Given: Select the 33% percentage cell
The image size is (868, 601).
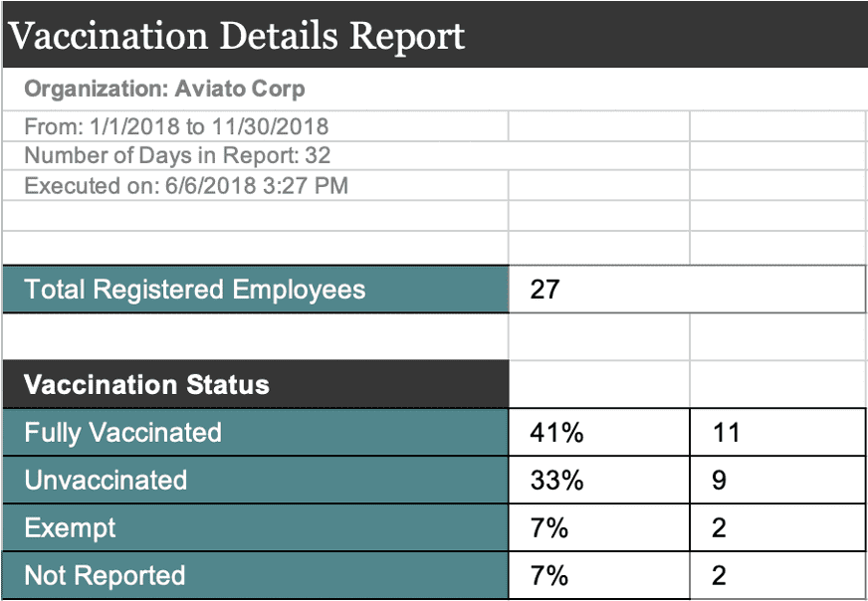Looking at the screenshot, I should pos(599,480).
